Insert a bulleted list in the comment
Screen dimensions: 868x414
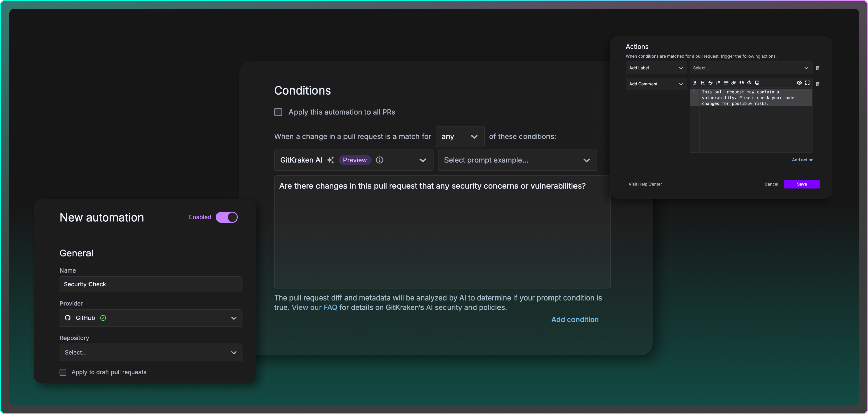point(726,83)
